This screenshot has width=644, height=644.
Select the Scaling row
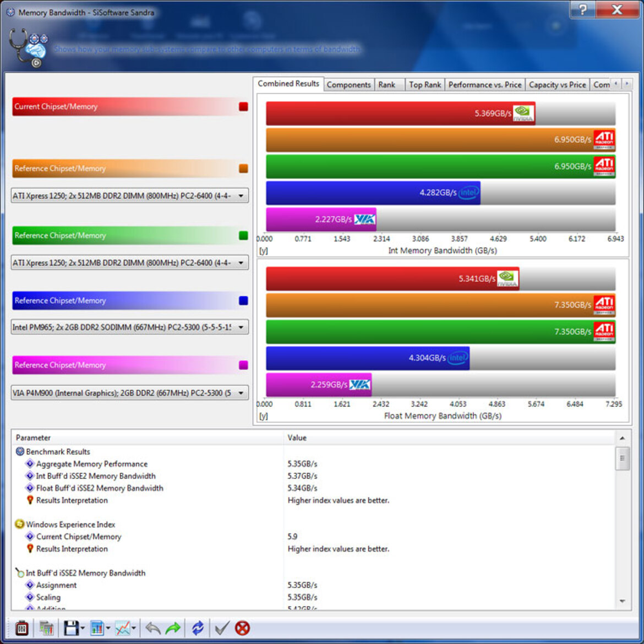coord(314,597)
